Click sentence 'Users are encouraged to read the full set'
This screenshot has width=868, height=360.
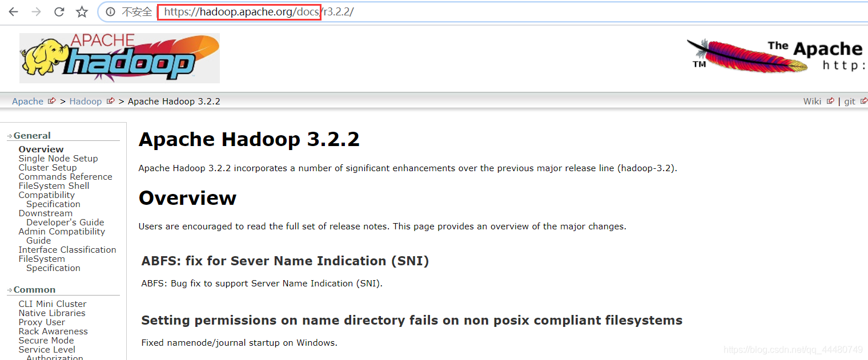382,226
